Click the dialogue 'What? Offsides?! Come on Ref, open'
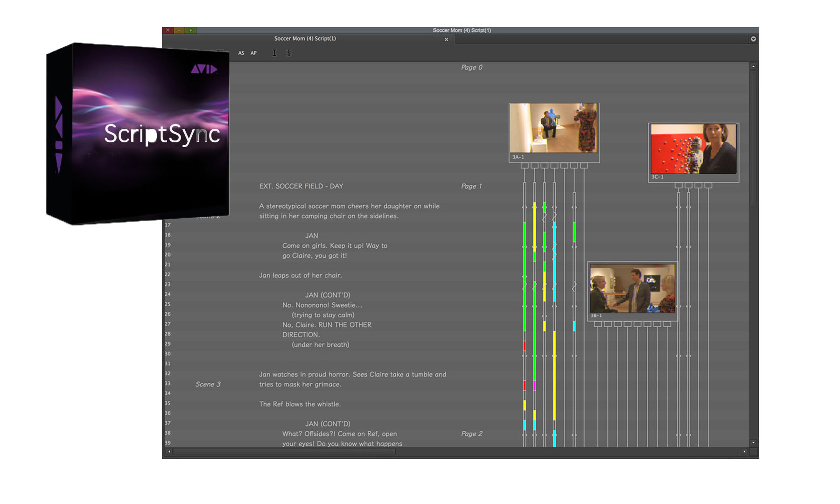 coord(339,434)
